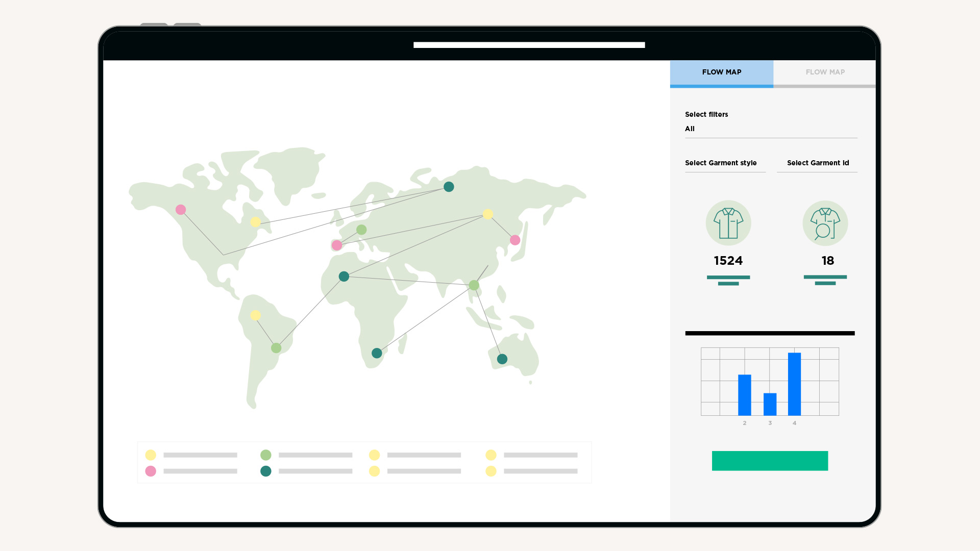Select the dark green dot on Australia
The image size is (980, 551).
(502, 359)
